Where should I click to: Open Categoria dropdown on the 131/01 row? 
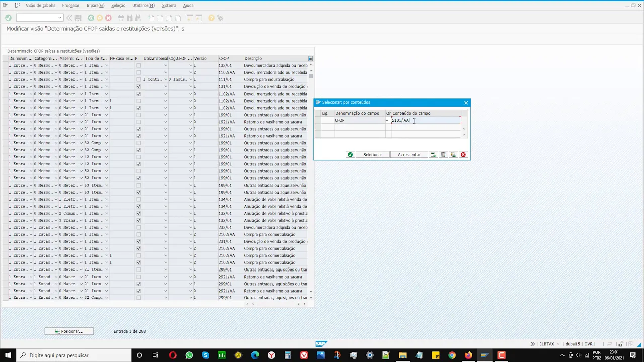[x=56, y=86]
